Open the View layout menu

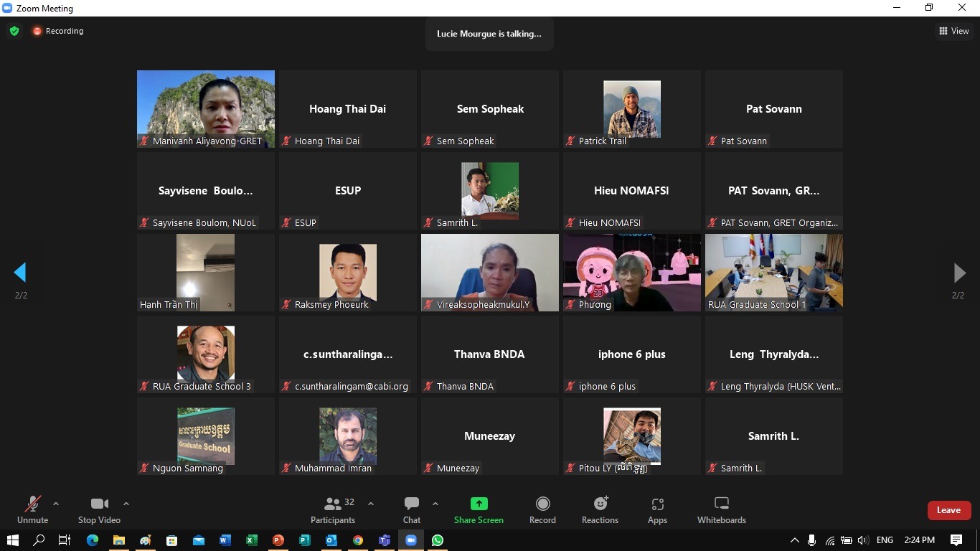953,31
